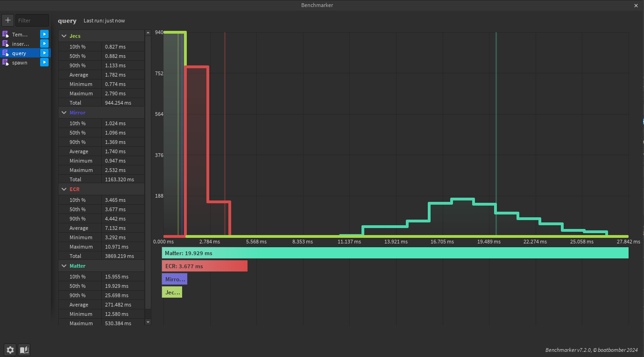Screen dimensions: 644x357
Task: Click the Matter 19.929 ms result bar
Action: (x=395, y=253)
